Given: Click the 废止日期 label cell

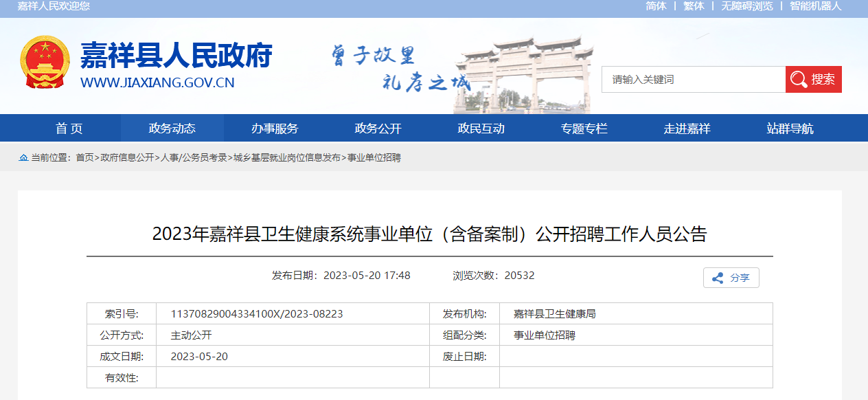Looking at the screenshot, I should (x=465, y=357).
